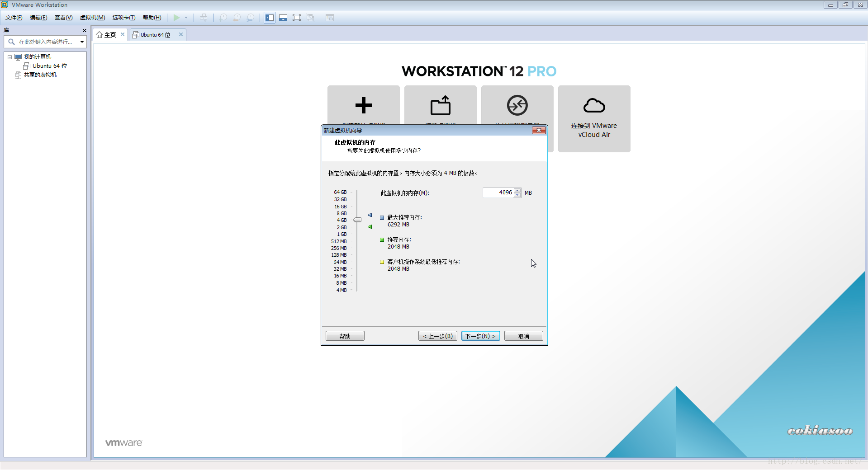Click the VMware vCloud Air cloud icon
The width and height of the screenshot is (868, 470).
click(594, 105)
